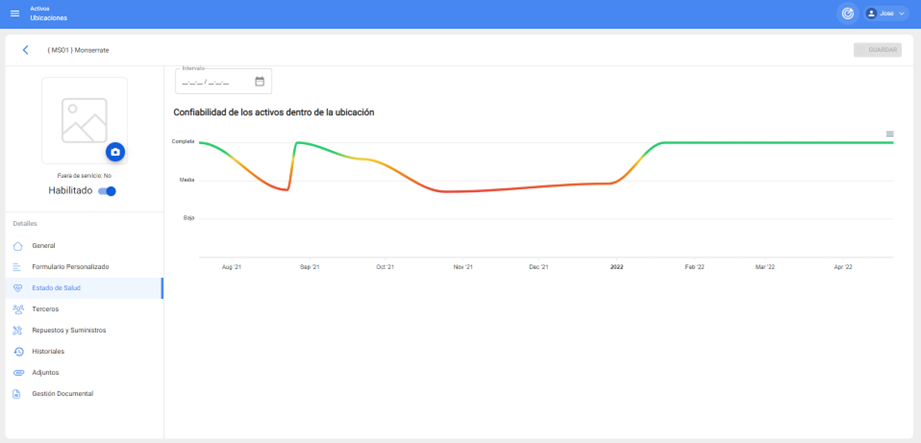
Task: Go to Gestión Documental section
Action: coord(62,394)
